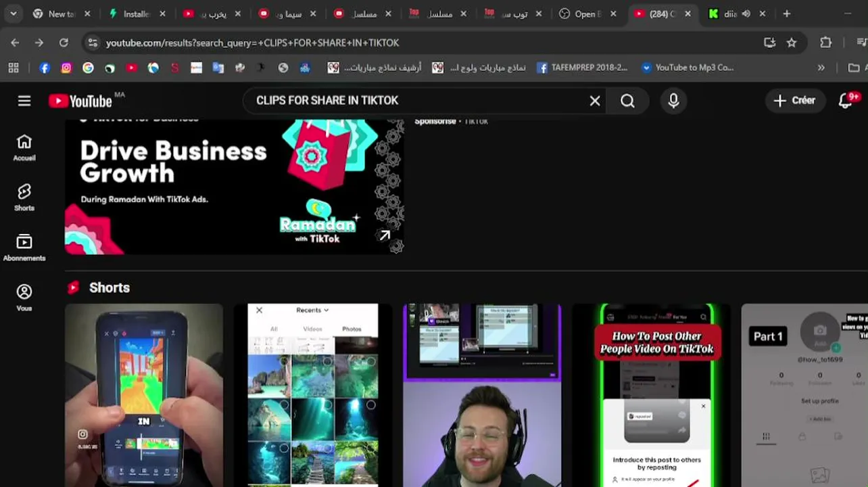Reload the current page
Screen dimensions: 868x487
click(x=64, y=43)
